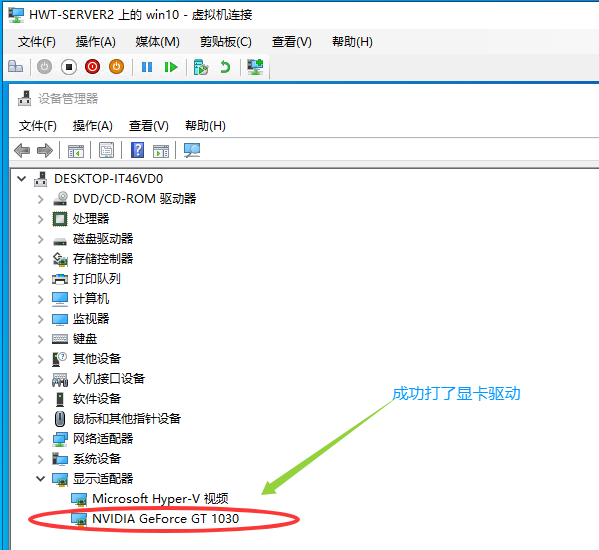Click the Device Manager forward arrow
This screenshot has width=599, height=550.
(x=45, y=150)
